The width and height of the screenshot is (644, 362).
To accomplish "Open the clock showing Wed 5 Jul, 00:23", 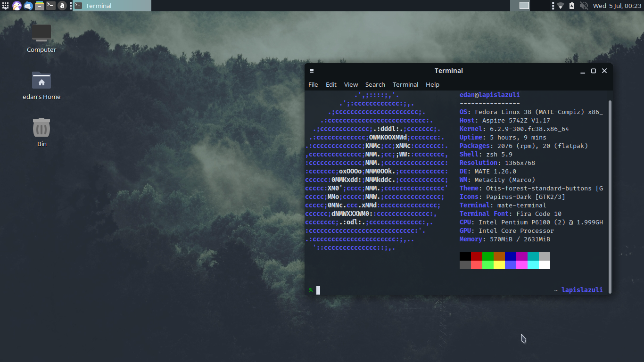I will pyautogui.click(x=617, y=6).
